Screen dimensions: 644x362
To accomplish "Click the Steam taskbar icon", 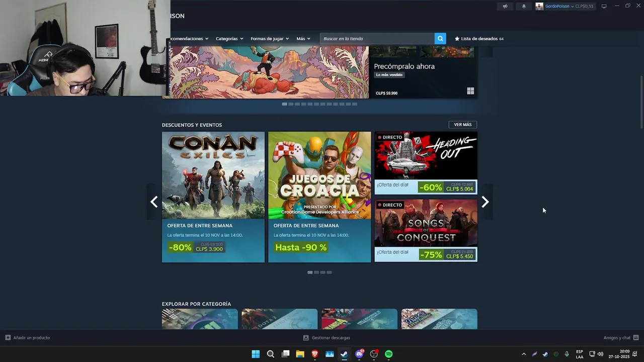I will coord(344,354).
